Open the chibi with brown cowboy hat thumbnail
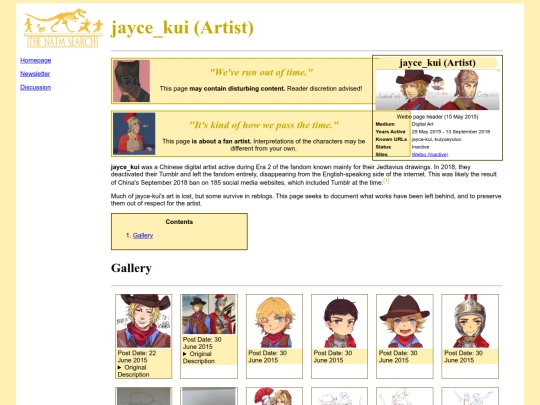Screen dimensions: 540x405 tap(405, 321)
